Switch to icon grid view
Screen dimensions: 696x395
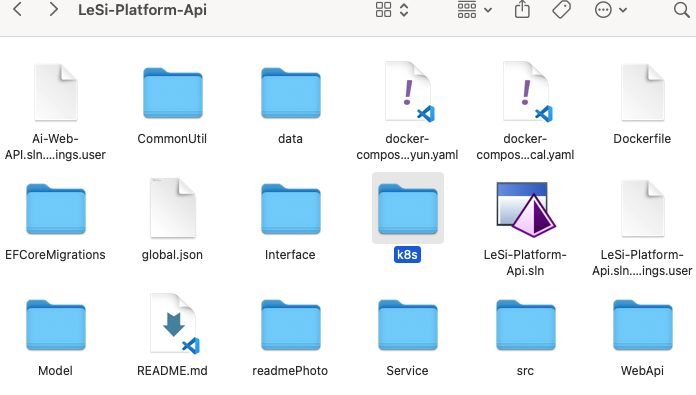click(x=383, y=9)
